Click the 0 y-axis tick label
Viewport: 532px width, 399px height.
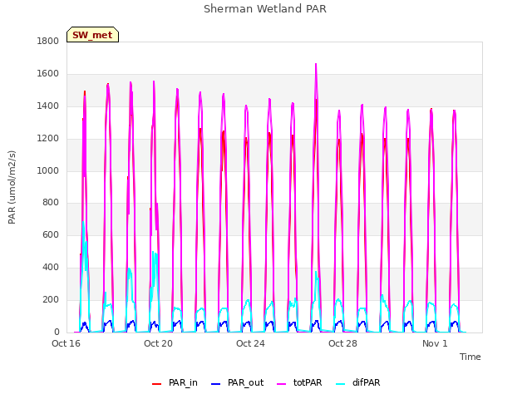tap(57, 332)
